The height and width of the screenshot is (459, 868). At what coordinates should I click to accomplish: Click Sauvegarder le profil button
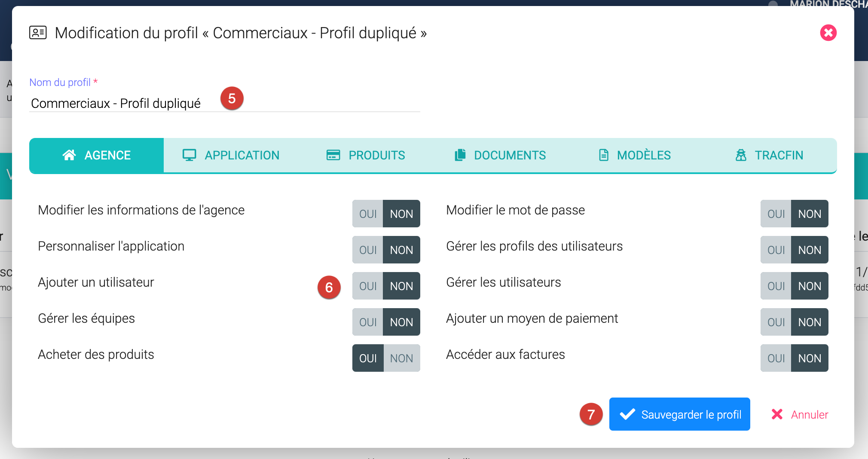(679, 414)
